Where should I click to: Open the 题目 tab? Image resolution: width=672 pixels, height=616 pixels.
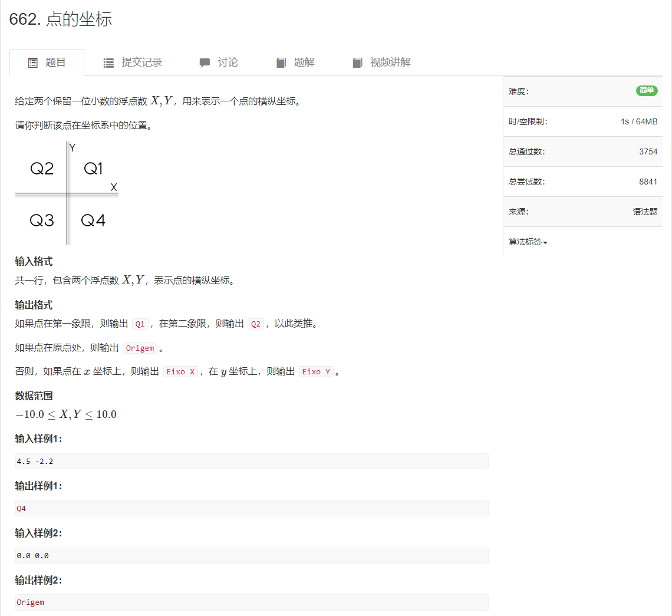point(47,62)
